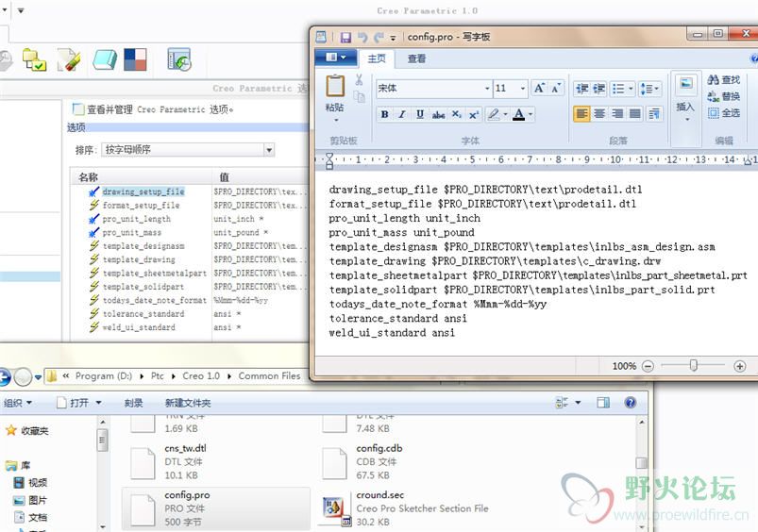Select config.pro file in Explorer
This screenshot has width=758, height=532.
point(215,508)
